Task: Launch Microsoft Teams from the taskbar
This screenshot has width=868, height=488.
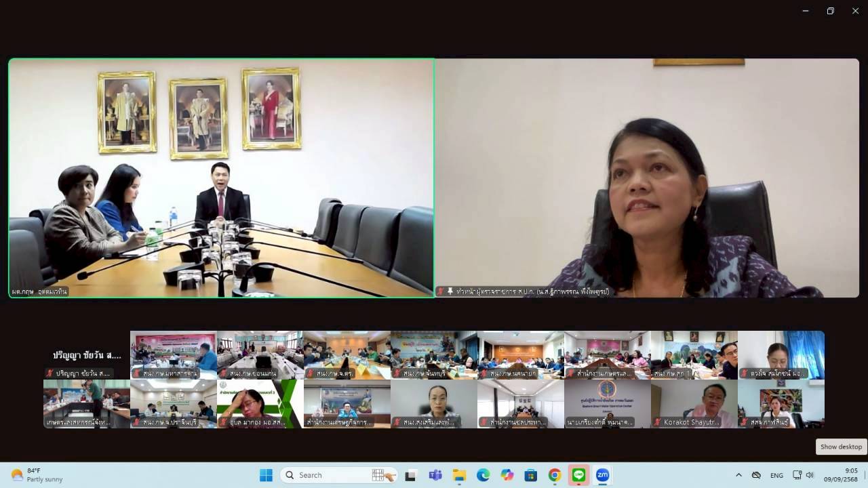Action: (435, 475)
